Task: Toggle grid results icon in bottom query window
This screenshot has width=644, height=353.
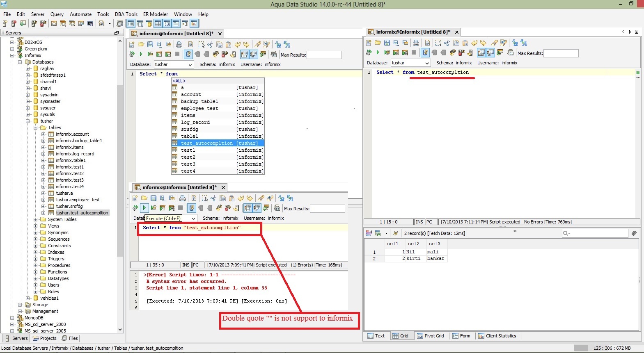Action: (x=248, y=208)
